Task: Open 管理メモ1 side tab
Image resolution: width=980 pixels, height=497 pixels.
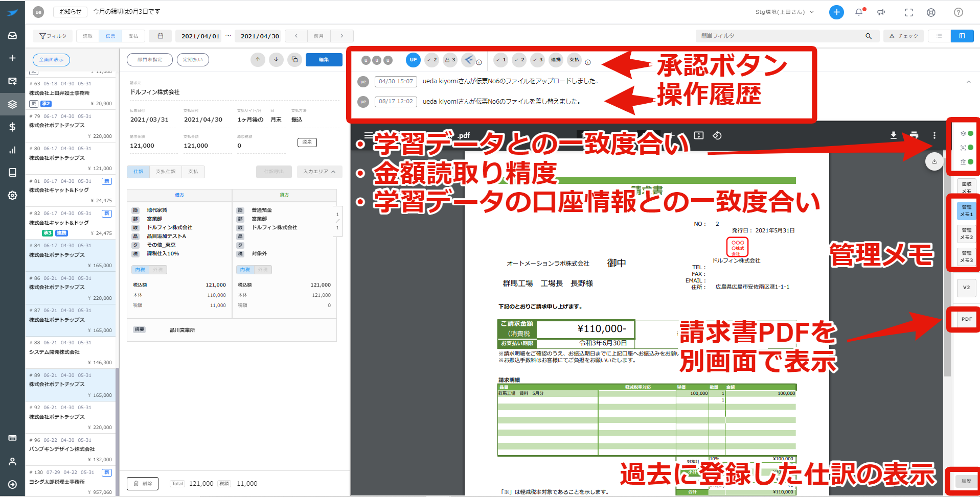Action: [966, 211]
